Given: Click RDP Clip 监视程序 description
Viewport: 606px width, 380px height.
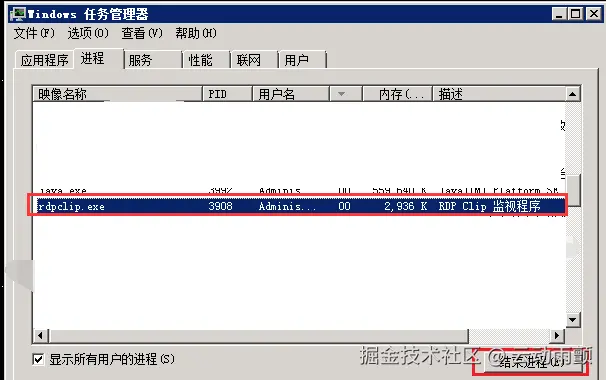Looking at the screenshot, I should (489, 206).
